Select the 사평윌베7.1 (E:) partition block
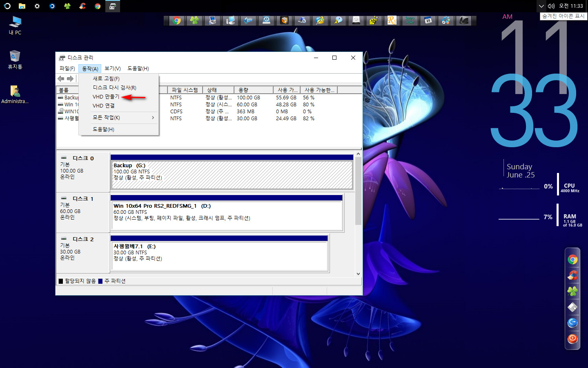This screenshot has width=588, height=368. [x=219, y=256]
